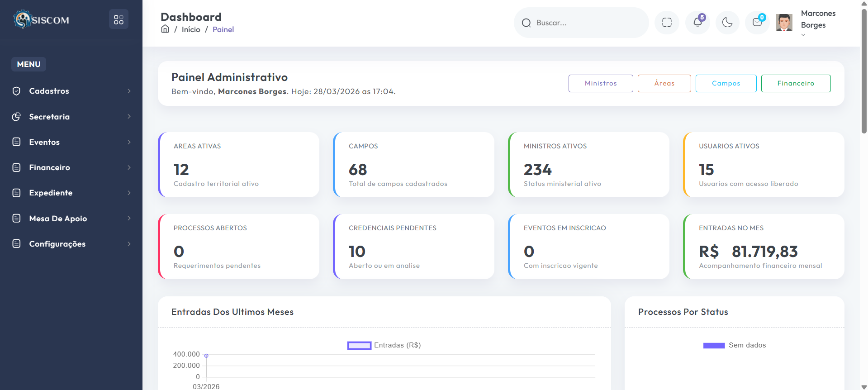The width and height of the screenshot is (868, 390).
Task: Expand the Expediente menu chevron
Action: 129,193
